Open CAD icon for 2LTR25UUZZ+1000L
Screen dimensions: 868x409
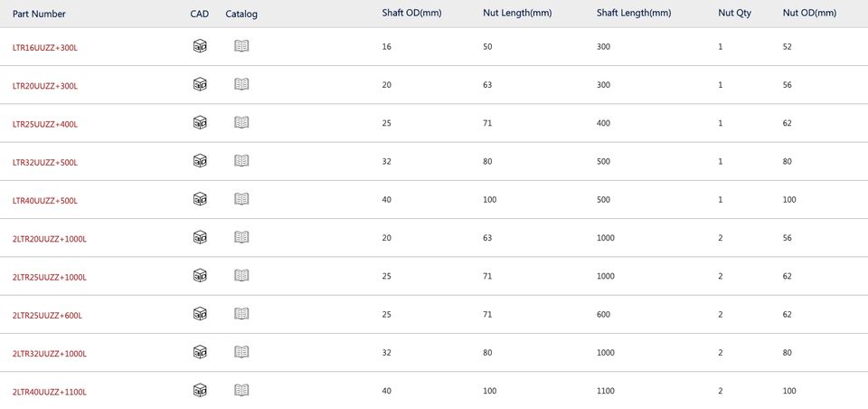pos(200,275)
